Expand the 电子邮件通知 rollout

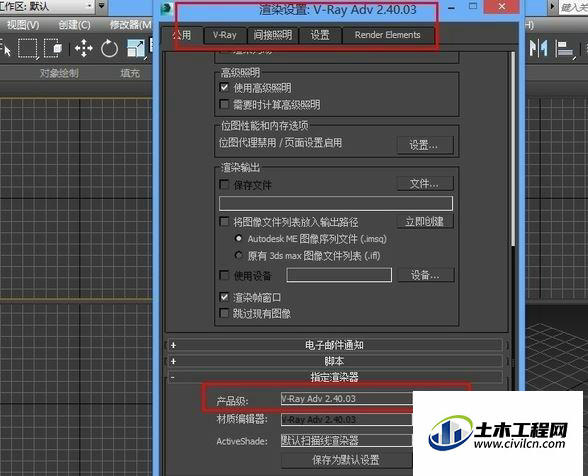[x=334, y=345]
